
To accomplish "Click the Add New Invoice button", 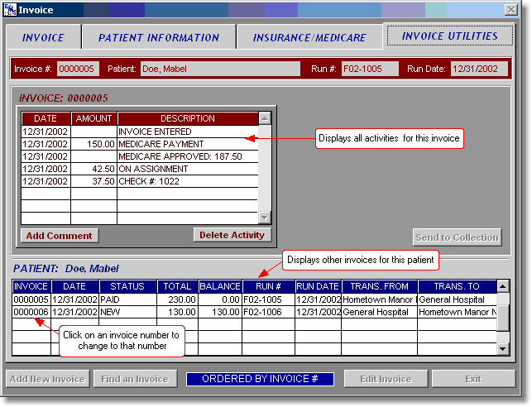I will pyautogui.click(x=47, y=379).
